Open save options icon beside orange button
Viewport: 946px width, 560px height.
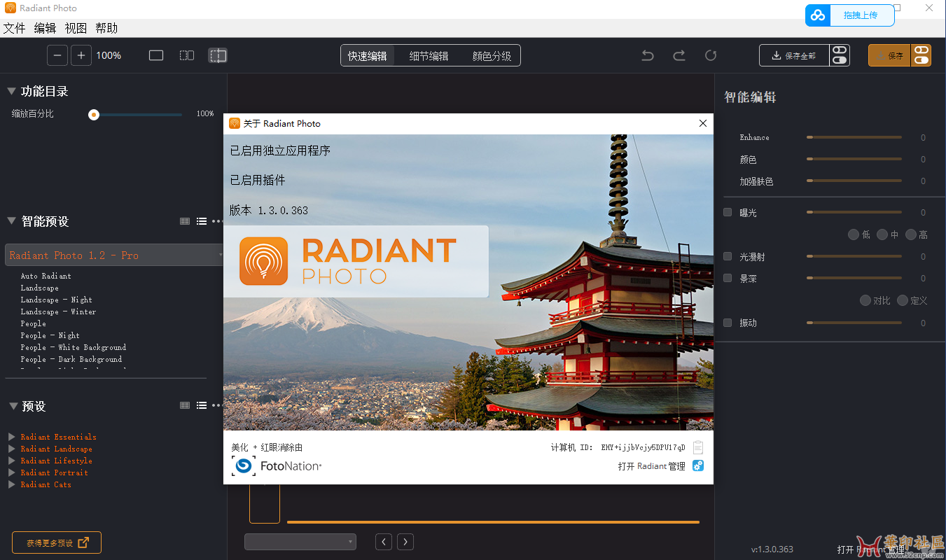921,55
